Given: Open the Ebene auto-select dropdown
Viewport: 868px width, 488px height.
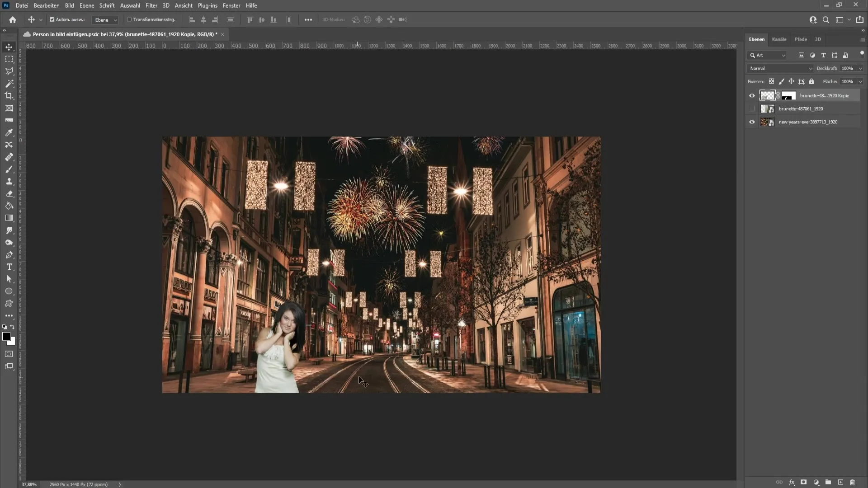Looking at the screenshot, I should 105,20.
